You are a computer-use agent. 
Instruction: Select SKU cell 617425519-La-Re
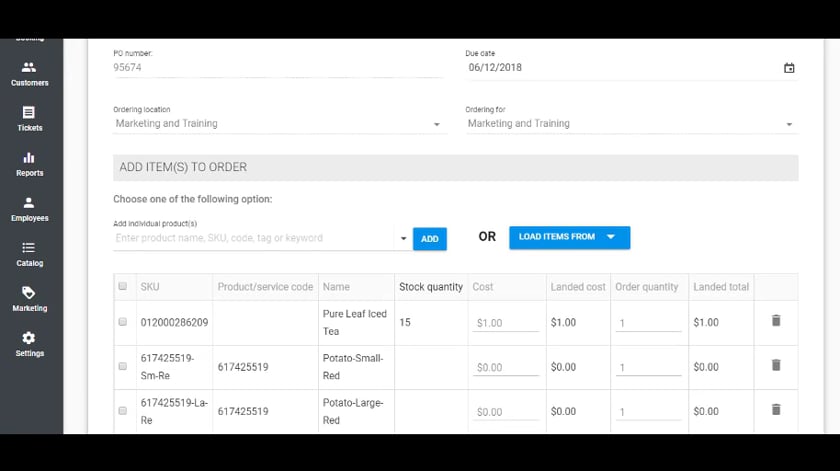174,412
